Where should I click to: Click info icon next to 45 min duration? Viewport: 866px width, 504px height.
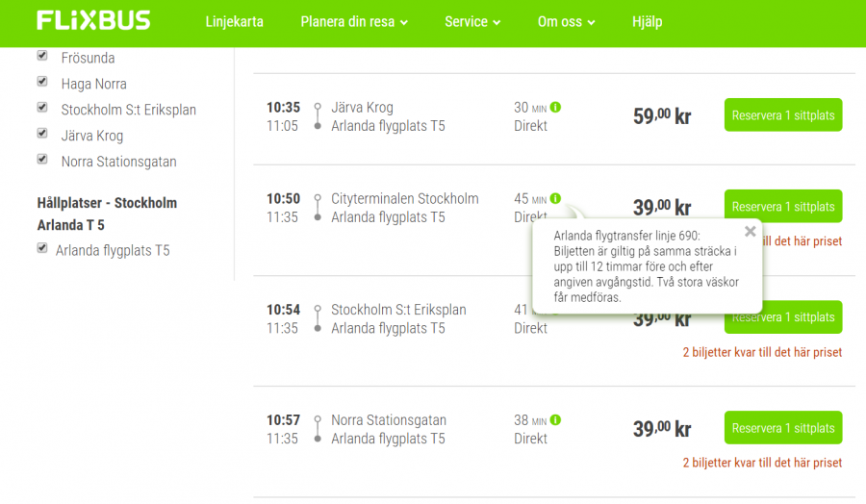556,199
